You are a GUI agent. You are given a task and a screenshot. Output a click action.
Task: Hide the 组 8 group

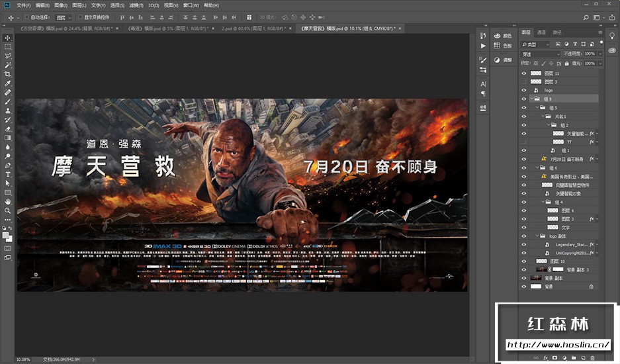point(524,99)
